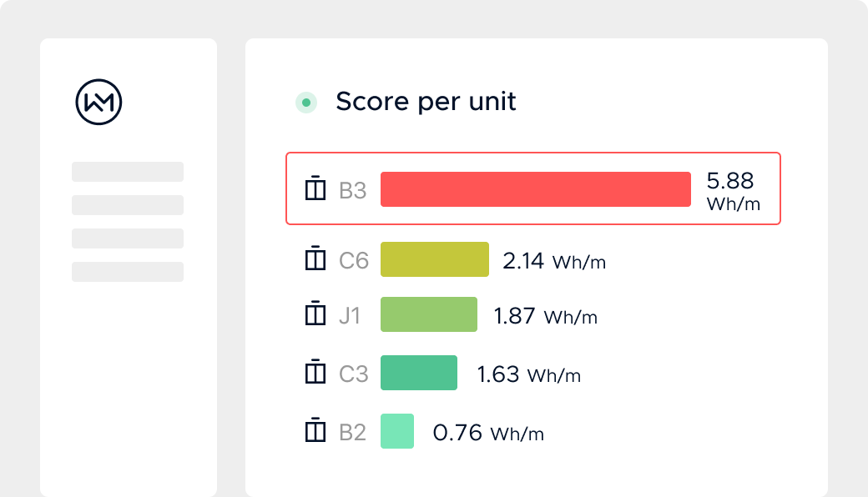Open the third sidebar menu placeholder
Viewport: 868px width, 497px height.
(128, 238)
